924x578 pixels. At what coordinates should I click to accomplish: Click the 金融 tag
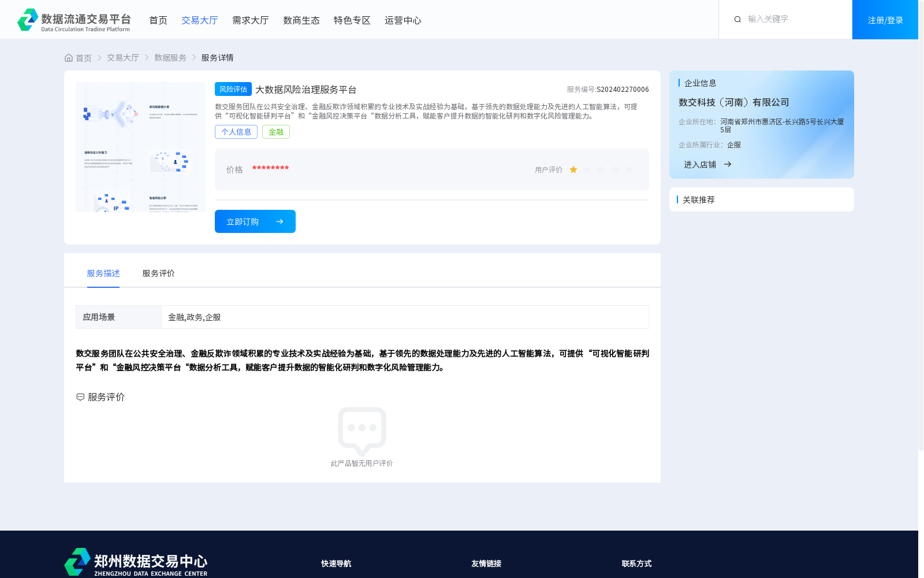pos(276,132)
